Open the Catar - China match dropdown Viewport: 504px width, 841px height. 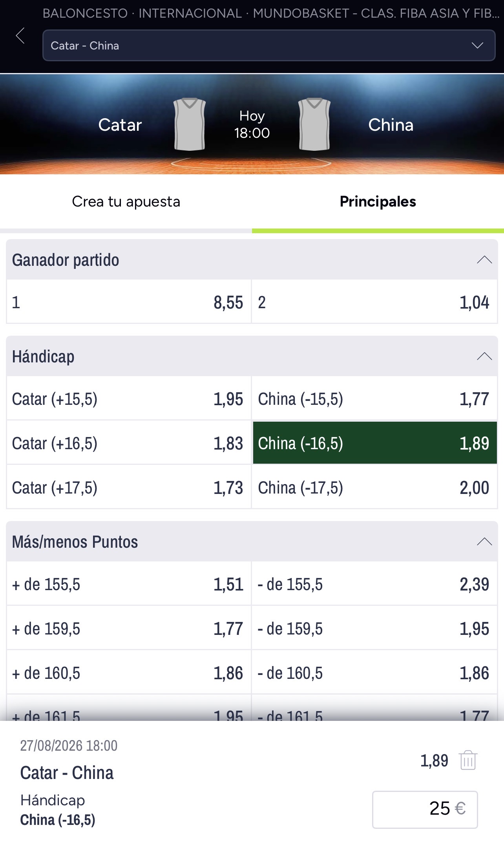(x=269, y=46)
